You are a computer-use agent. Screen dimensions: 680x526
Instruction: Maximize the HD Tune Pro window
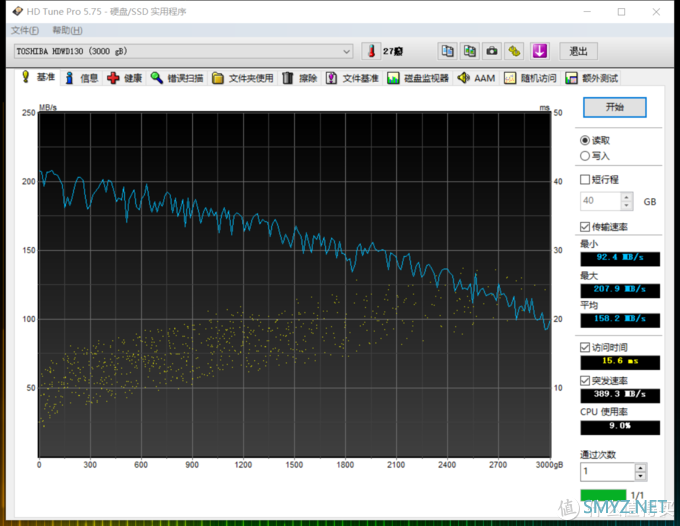coord(621,11)
